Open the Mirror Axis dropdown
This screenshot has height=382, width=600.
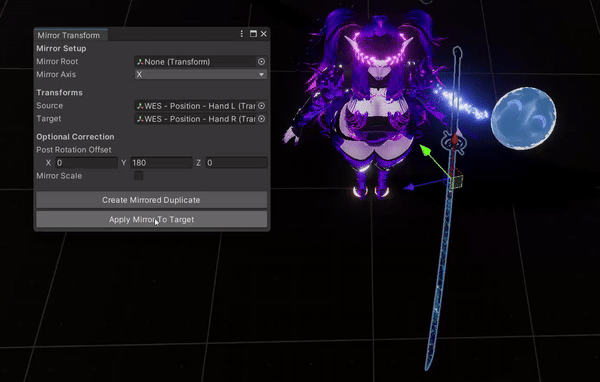(x=201, y=75)
